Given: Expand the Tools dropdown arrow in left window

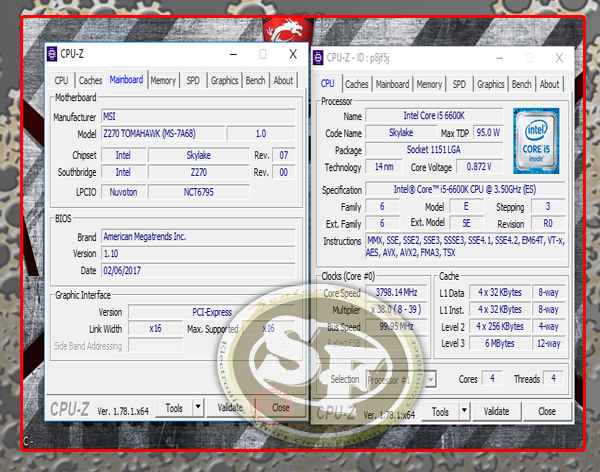Looking at the screenshot, I should click(x=198, y=408).
